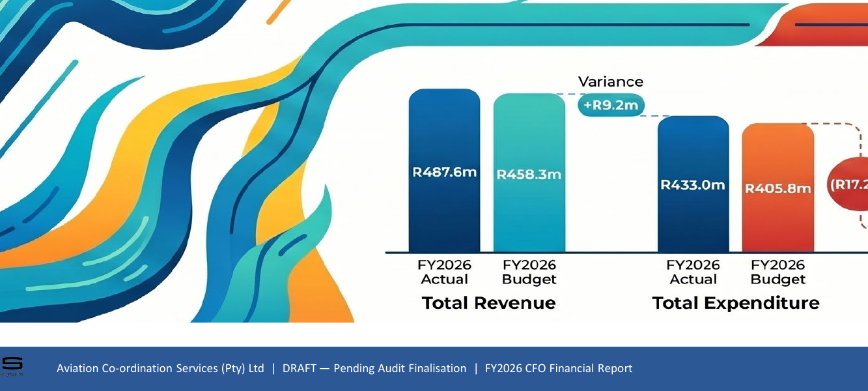The width and height of the screenshot is (868, 391).
Task: Click "FY2026 Budget" label under Total Revenue
Action: coord(529,272)
